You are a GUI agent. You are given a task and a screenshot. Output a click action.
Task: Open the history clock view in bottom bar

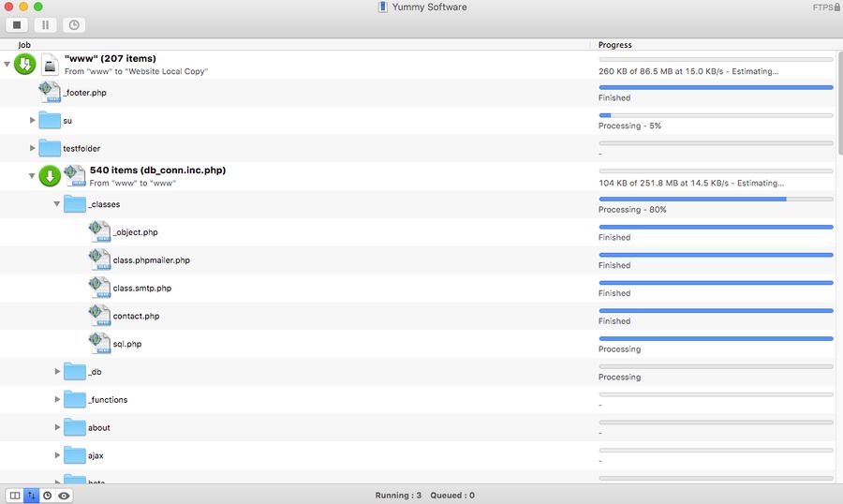coord(47,495)
